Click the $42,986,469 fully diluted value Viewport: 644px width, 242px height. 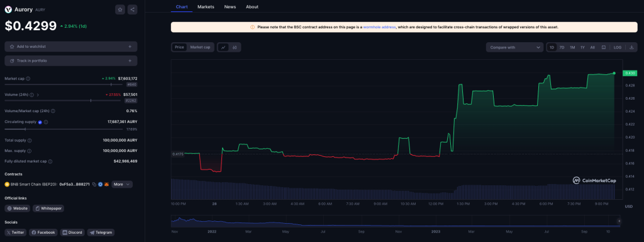125,161
